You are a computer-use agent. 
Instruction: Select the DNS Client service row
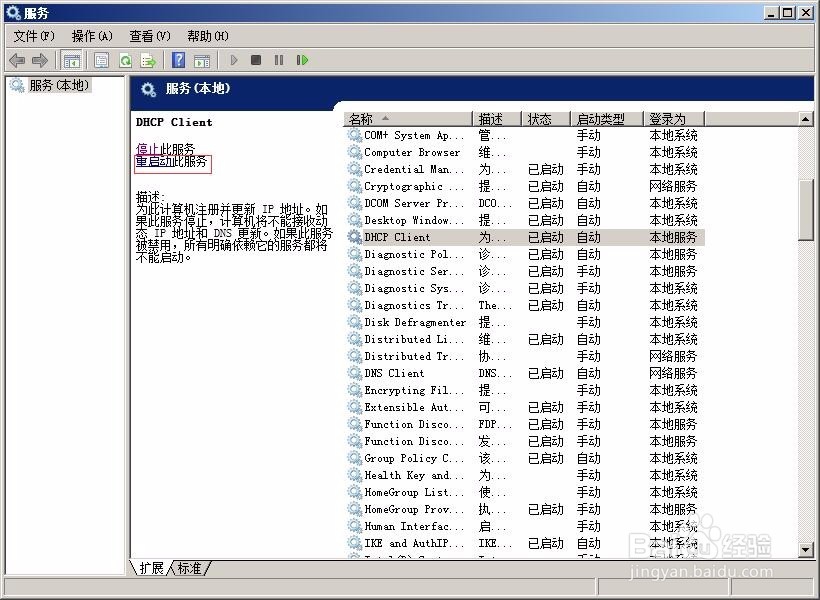390,373
